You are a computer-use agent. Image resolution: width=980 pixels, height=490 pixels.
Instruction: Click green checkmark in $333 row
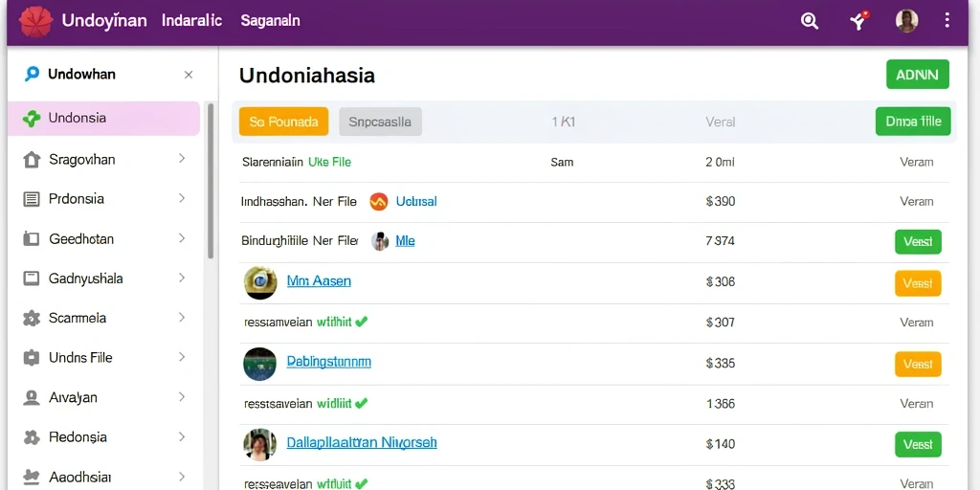click(x=361, y=483)
